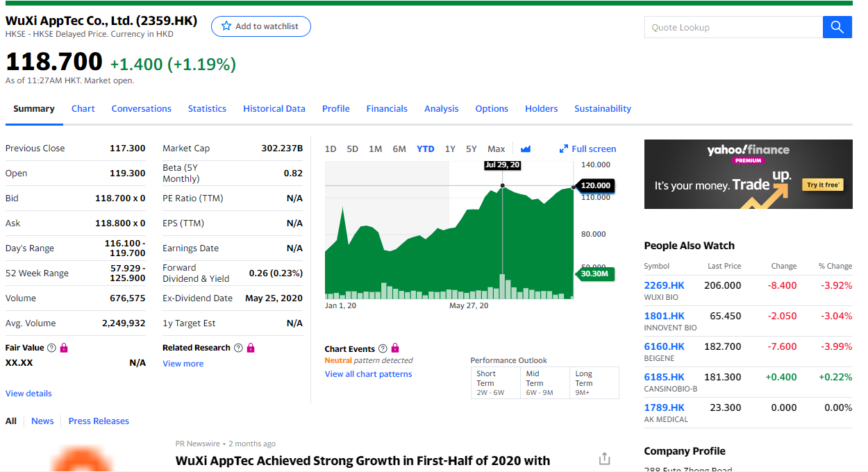Click the blue search magnifier button
The height and width of the screenshot is (472, 868).
(x=837, y=27)
